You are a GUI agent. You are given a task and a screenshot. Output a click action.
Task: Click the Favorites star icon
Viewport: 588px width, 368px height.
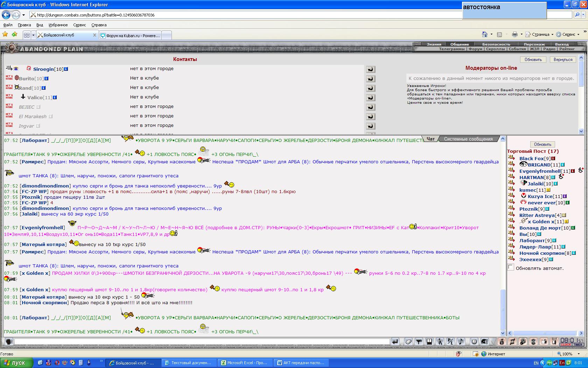5,34
